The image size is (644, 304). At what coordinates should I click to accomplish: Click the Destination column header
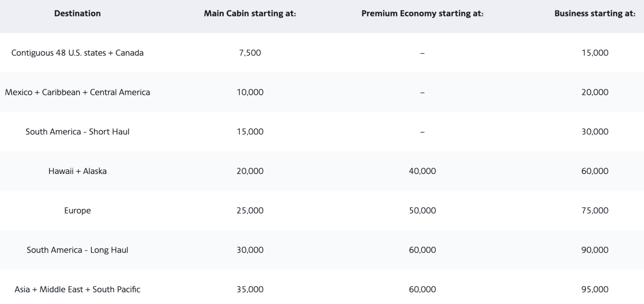tap(77, 14)
